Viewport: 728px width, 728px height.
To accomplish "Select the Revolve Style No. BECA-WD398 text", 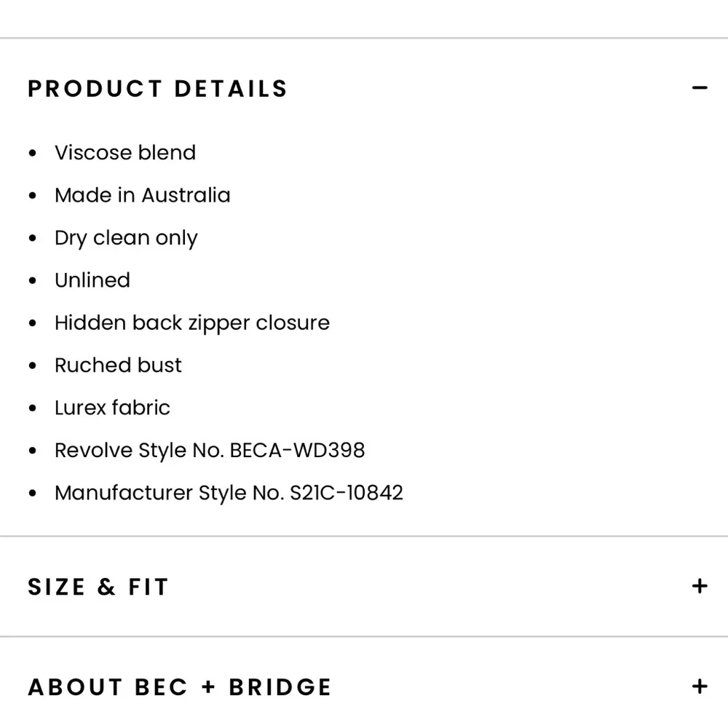I will [210, 450].
